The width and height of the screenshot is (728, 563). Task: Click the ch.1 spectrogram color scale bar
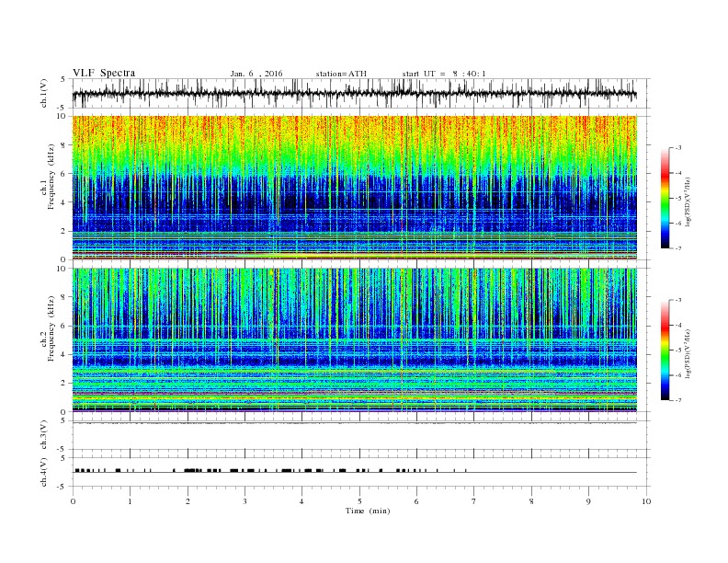(x=665, y=198)
